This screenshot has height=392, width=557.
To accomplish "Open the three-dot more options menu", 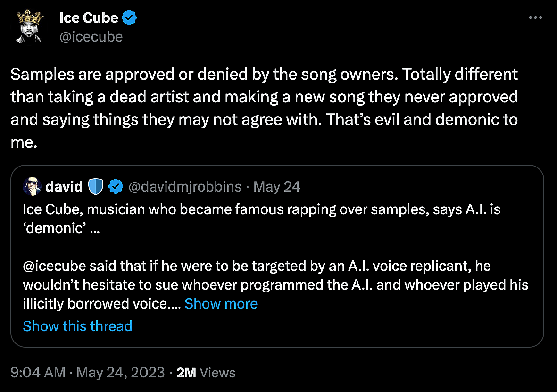I will click(535, 18).
